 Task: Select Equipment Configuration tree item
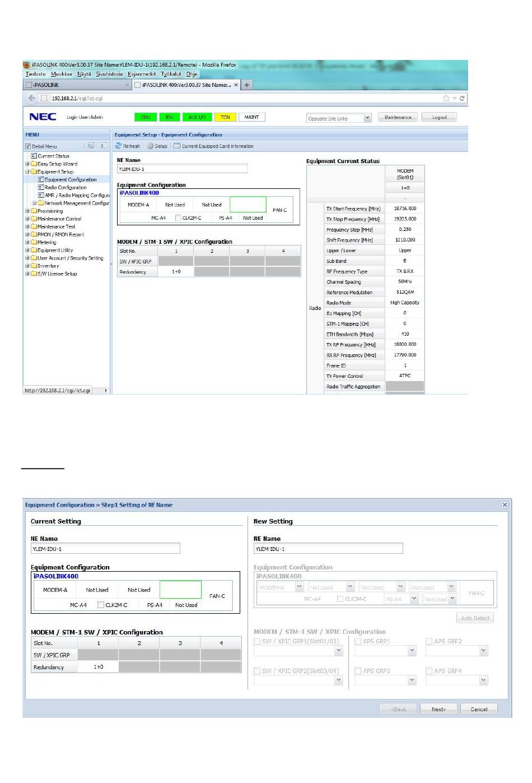tap(70, 179)
